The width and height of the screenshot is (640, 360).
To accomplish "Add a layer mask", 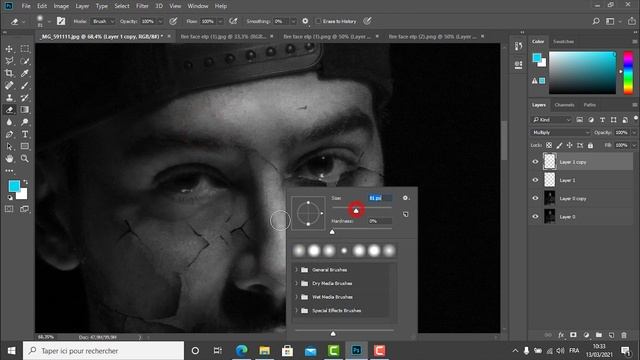I will tap(573, 335).
